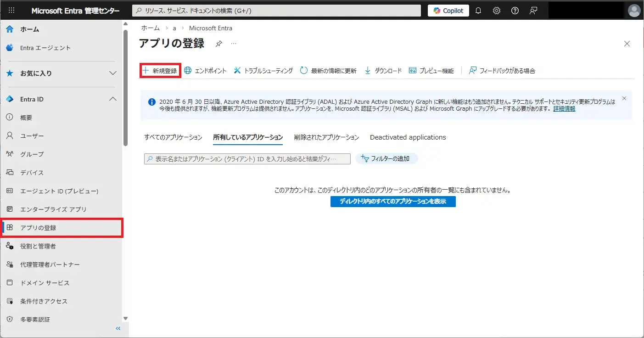Image resolution: width=644 pixels, height=338 pixels.
Task: Click the application name filter search box
Action: tap(247, 159)
